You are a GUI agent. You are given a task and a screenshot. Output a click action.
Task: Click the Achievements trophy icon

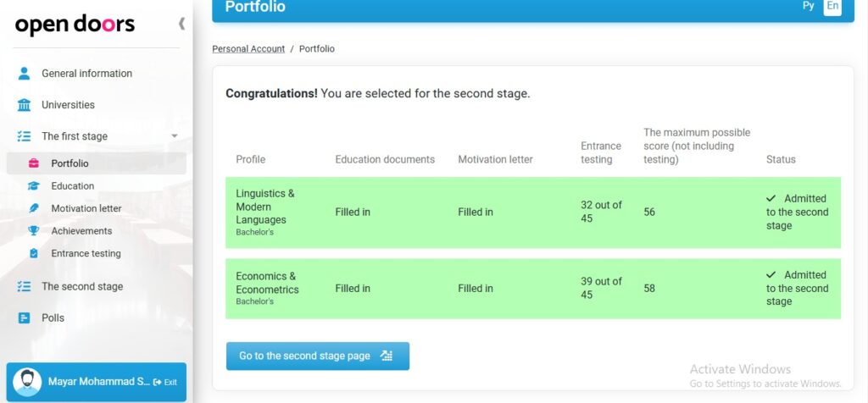[x=34, y=231]
